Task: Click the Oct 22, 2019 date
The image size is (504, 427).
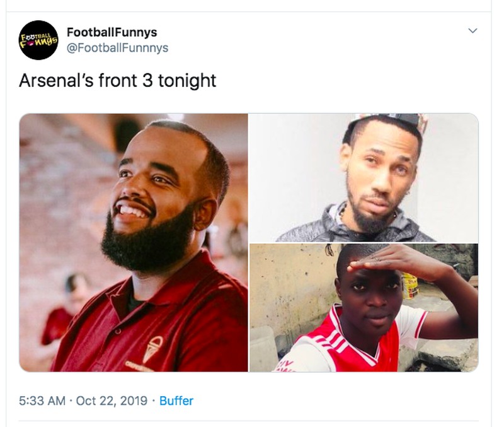Action: 112,401
